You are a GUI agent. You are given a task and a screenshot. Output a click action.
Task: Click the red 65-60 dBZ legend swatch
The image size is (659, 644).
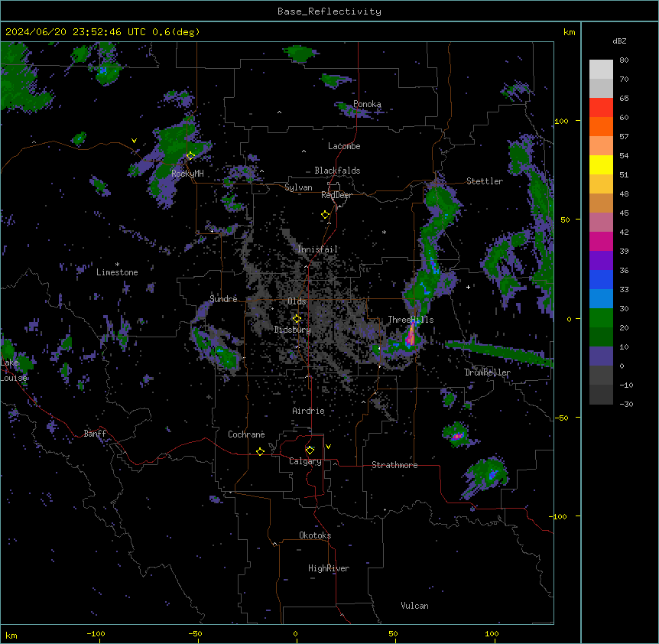tap(601, 108)
